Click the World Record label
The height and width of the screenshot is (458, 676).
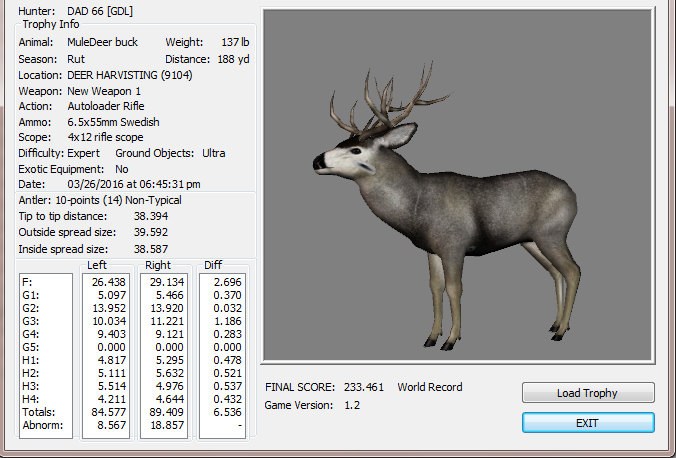pos(430,387)
